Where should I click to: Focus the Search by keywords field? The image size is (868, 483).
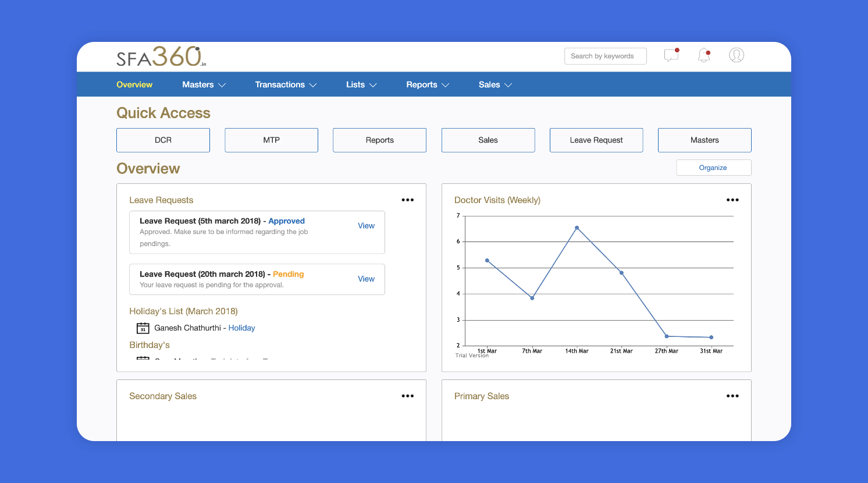605,56
